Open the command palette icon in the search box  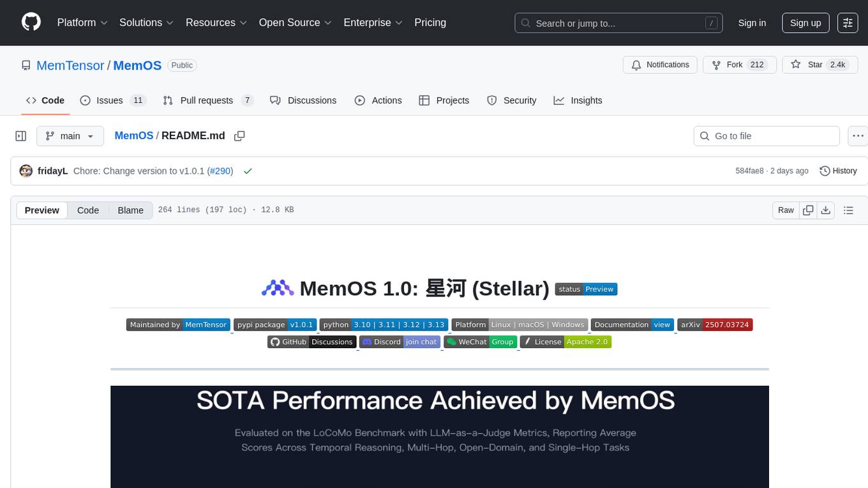(x=711, y=23)
